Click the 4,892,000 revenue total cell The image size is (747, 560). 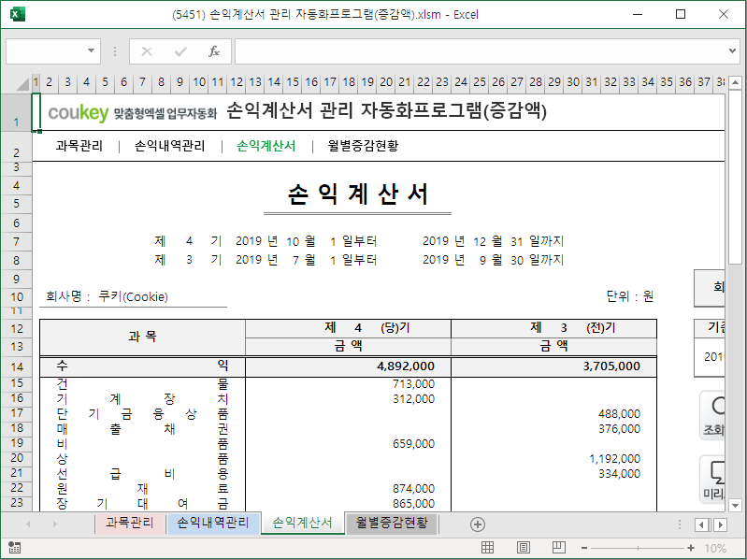[348, 366]
